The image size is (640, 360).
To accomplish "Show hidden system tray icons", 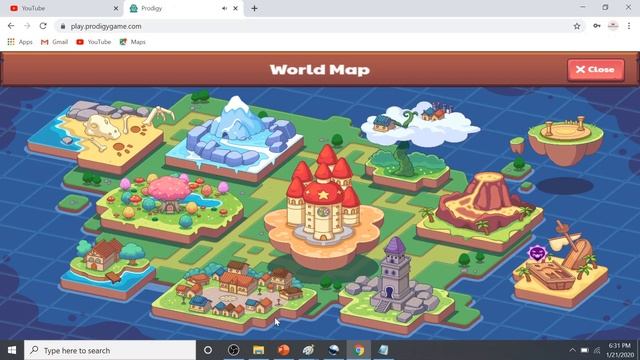I will (x=572, y=350).
